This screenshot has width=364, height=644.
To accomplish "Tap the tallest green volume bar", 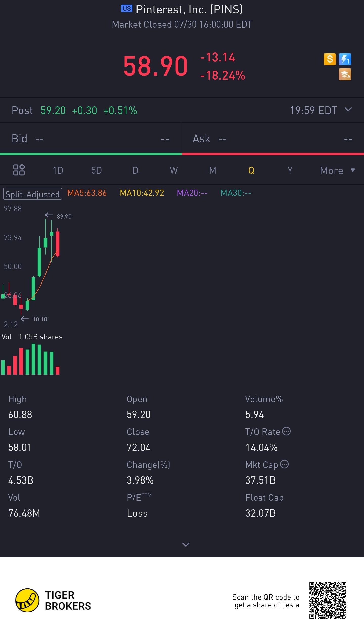I will point(33,359).
